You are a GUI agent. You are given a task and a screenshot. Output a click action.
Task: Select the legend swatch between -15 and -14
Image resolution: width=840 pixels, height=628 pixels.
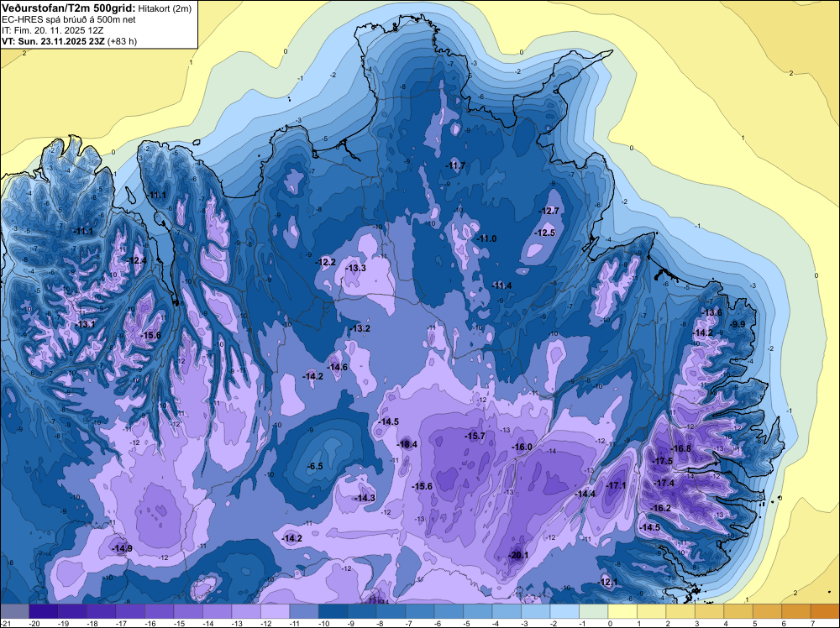tap(188, 611)
